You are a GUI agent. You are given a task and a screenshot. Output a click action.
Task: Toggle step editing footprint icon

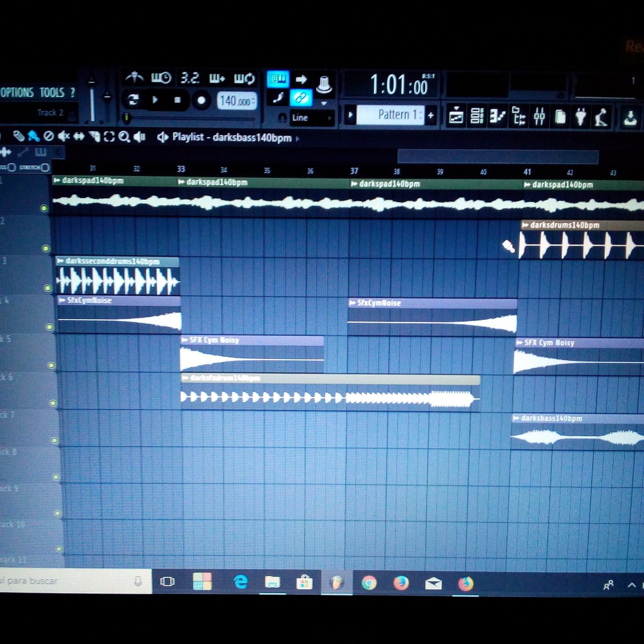(x=278, y=98)
